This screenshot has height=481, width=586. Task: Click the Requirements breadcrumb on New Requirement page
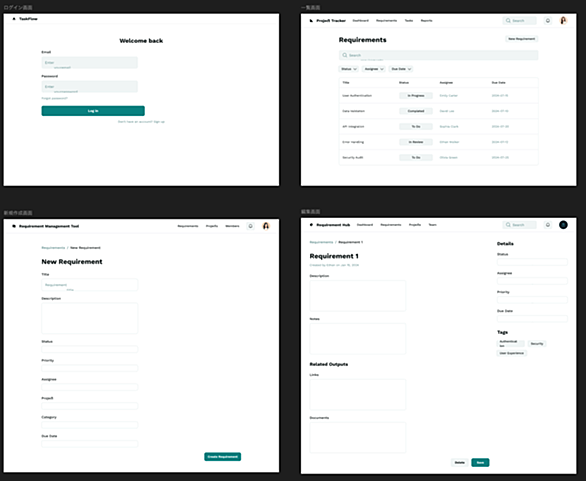pyautogui.click(x=53, y=248)
